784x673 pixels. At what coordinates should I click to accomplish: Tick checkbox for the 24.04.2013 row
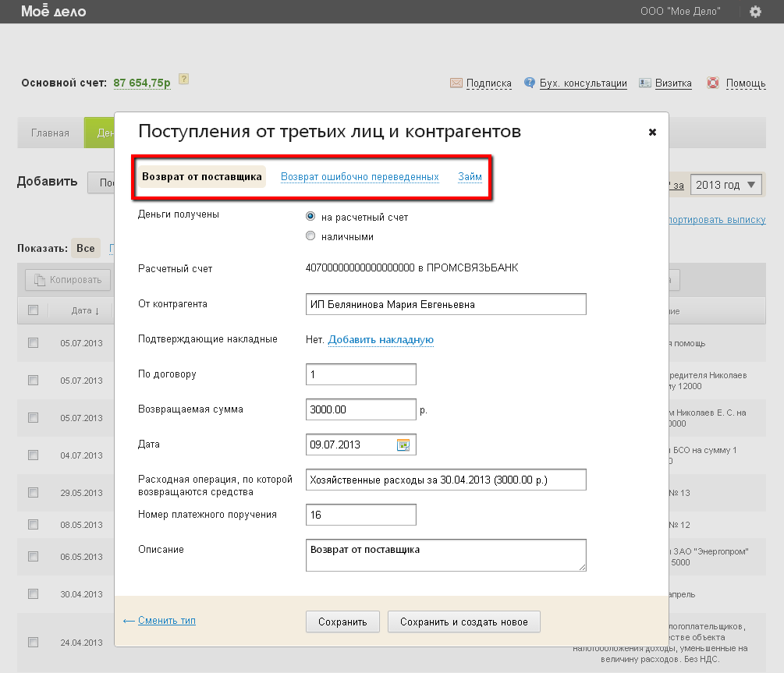pyautogui.click(x=33, y=642)
